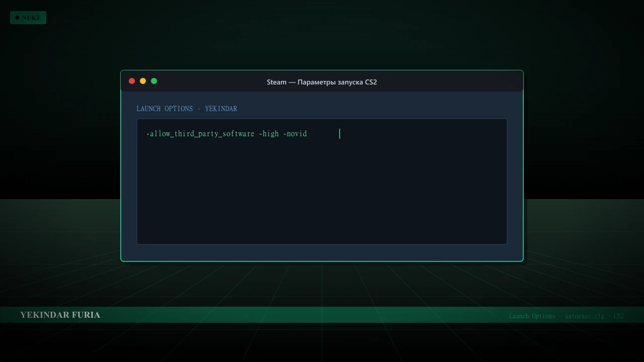Image resolution: width=644 pixels, height=362 pixels.
Task: Click the launch options text field
Action: tap(322, 182)
